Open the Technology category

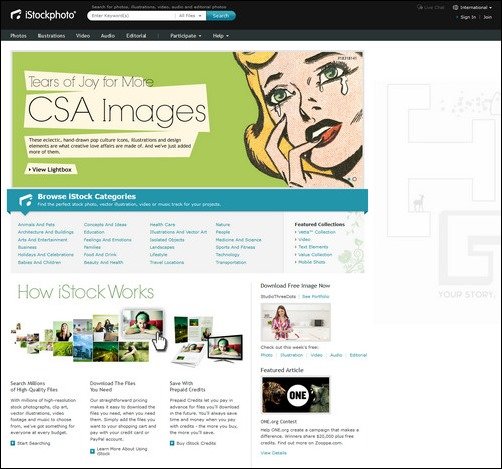pyautogui.click(x=228, y=255)
